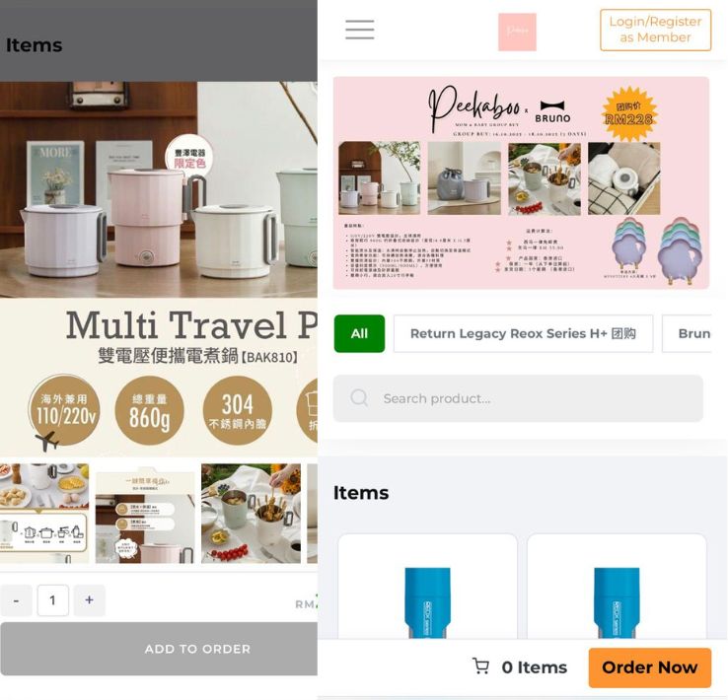Focus the Search product field
The width and height of the screenshot is (728, 700).
[518, 398]
